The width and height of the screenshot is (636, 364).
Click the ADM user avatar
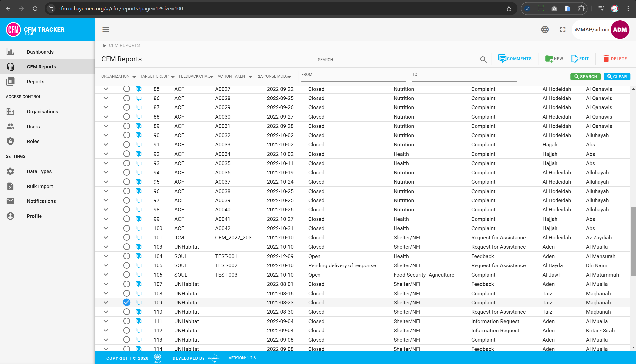[x=620, y=30]
